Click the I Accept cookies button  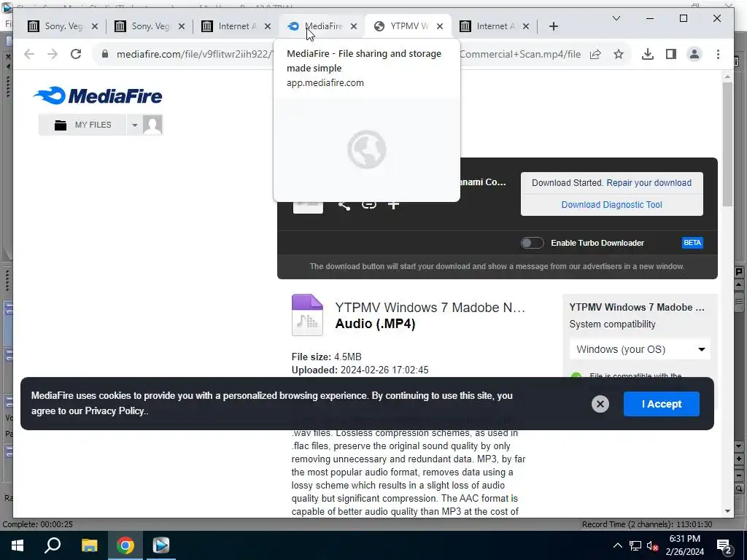[x=661, y=404]
